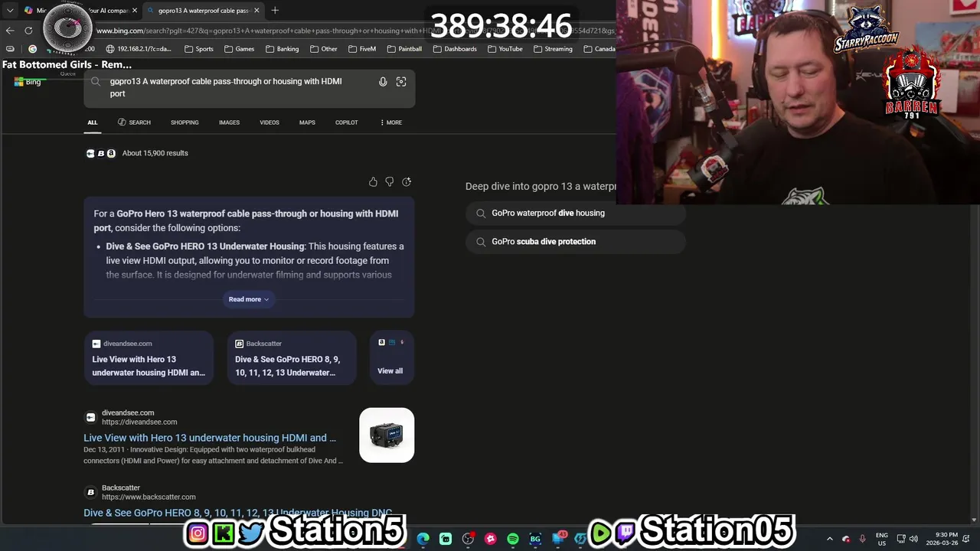Click the taskbar app with 43 badge

pyautogui.click(x=558, y=538)
